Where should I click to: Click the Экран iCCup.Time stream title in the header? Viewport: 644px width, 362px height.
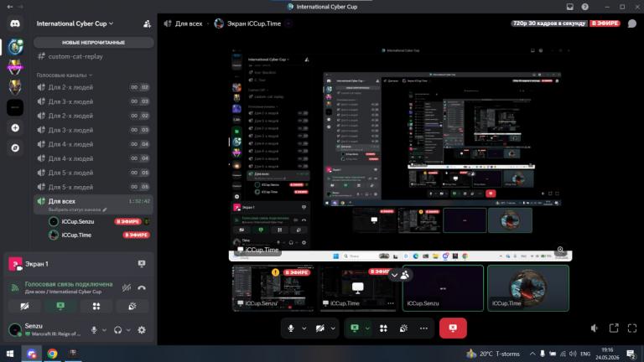pyautogui.click(x=254, y=23)
